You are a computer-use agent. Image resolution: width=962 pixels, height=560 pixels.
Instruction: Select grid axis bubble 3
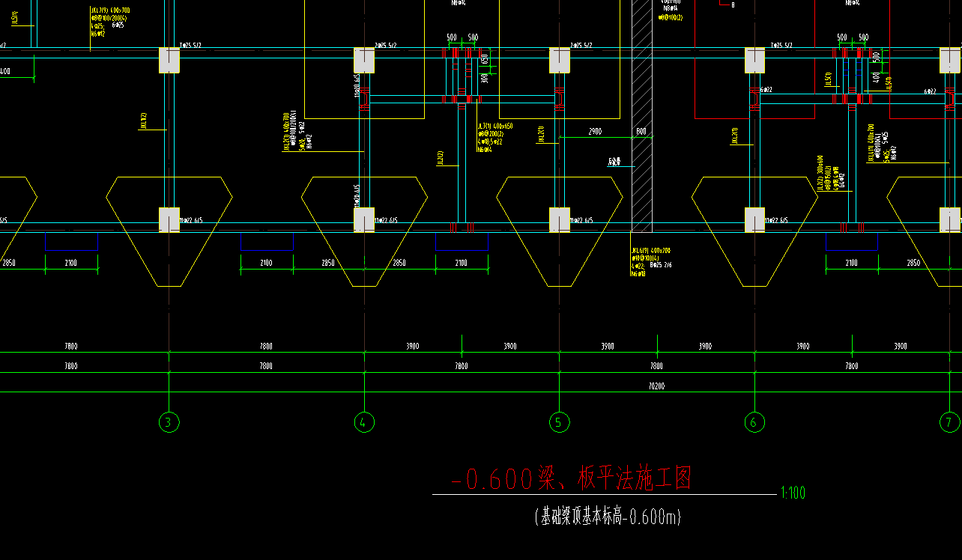point(169,422)
